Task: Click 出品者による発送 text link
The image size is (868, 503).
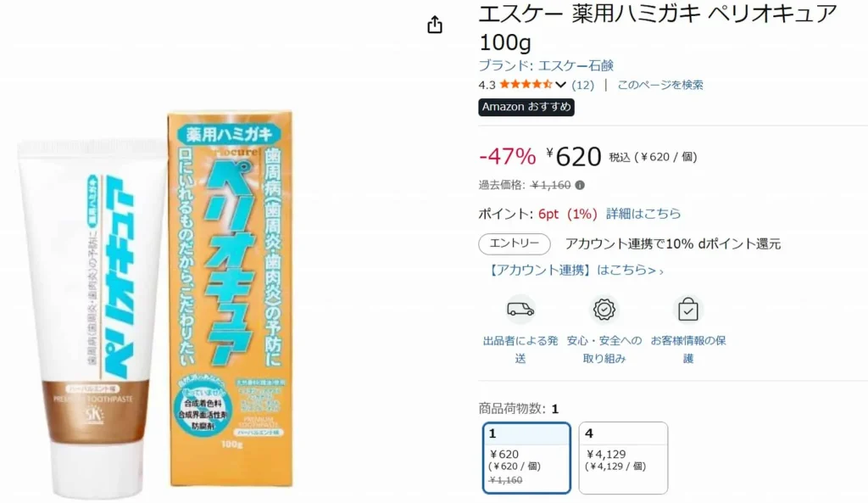Action: (520, 349)
